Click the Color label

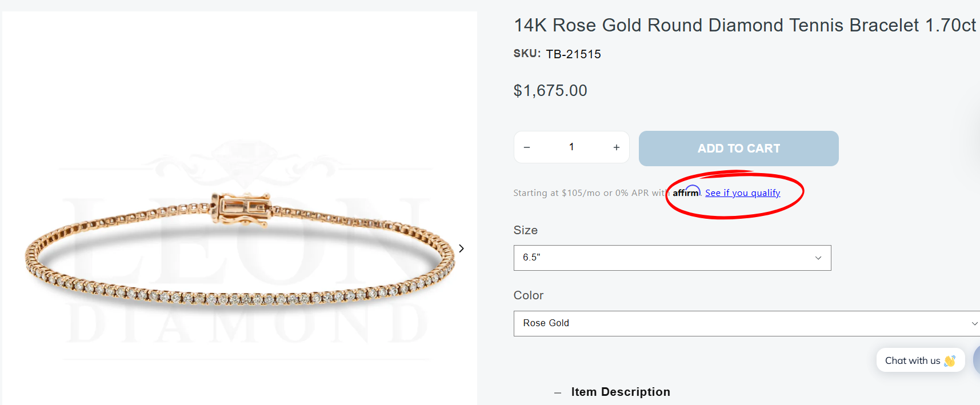click(x=529, y=295)
